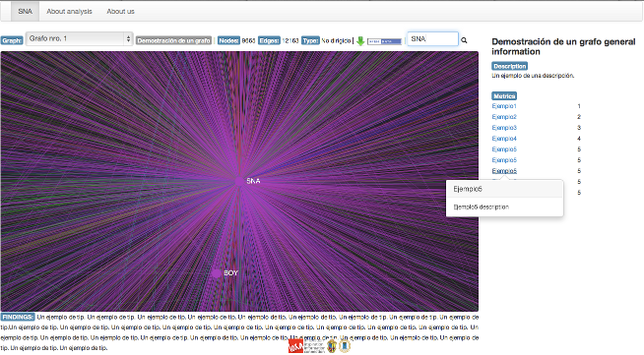Go to the About us tab
Viewport: 644px width, 355px height.
[120, 12]
